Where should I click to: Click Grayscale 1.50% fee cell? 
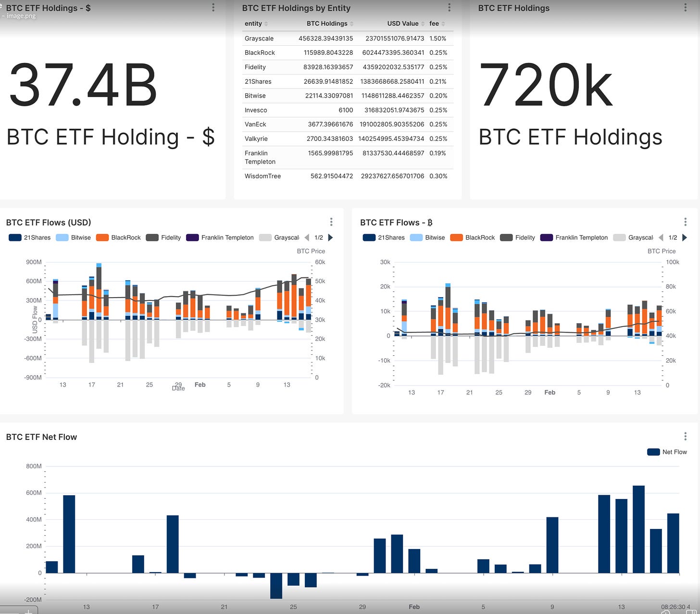[438, 38]
